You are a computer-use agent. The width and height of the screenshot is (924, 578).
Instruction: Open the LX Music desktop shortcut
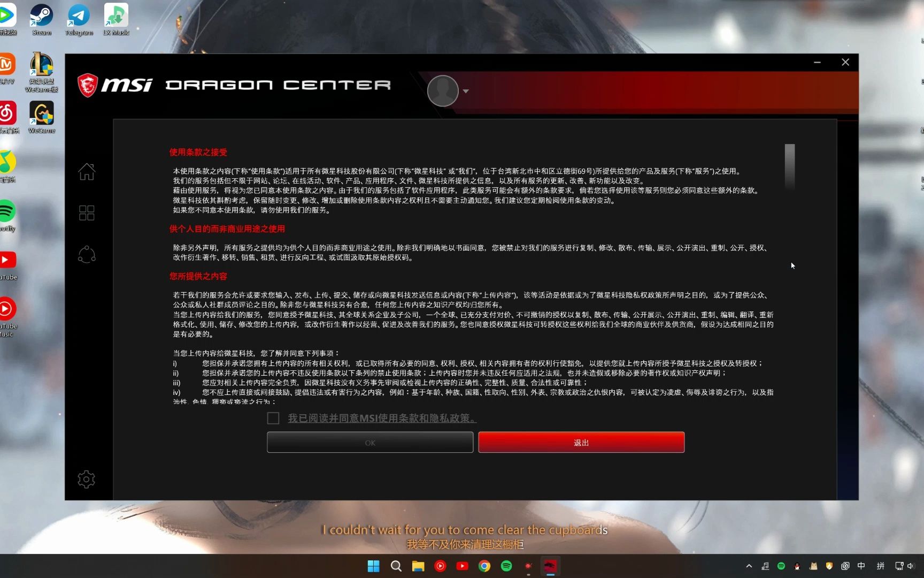[116, 20]
